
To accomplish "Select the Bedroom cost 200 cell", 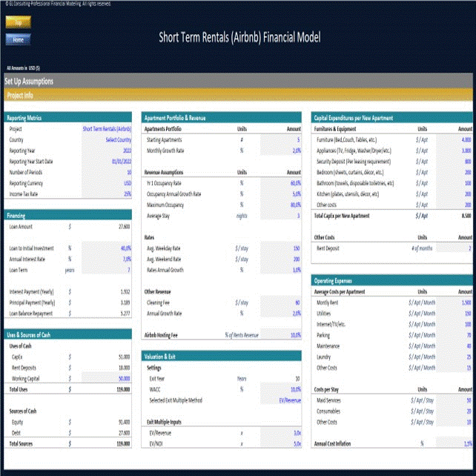I will (454, 173).
